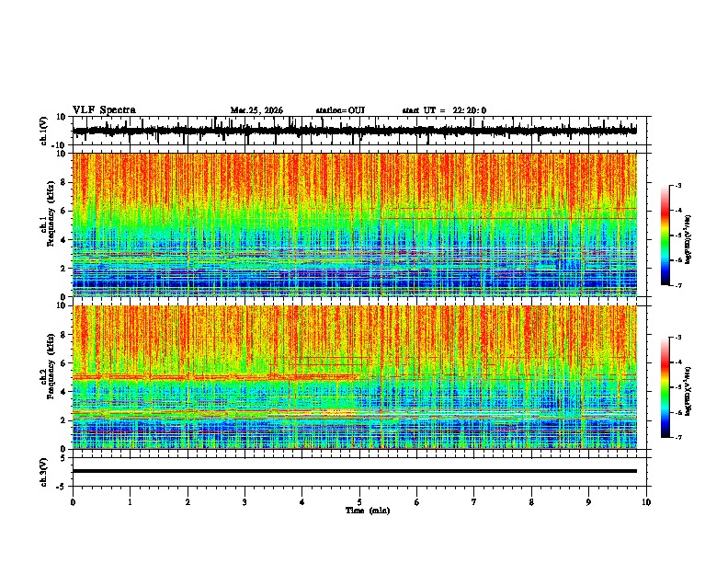Click the "8" kHz tick of ch.2 spectrogram
Image resolution: width=728 pixels, height=563 pixels.
(63, 335)
